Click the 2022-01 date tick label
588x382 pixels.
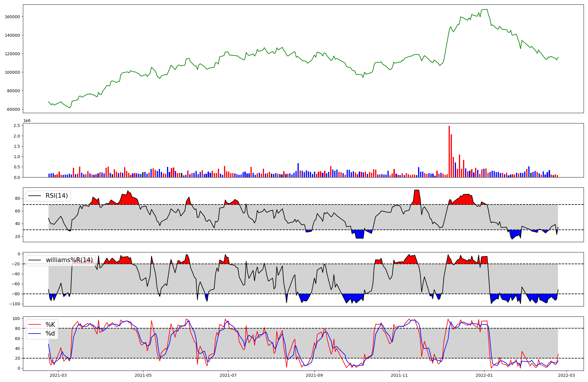click(x=484, y=375)
